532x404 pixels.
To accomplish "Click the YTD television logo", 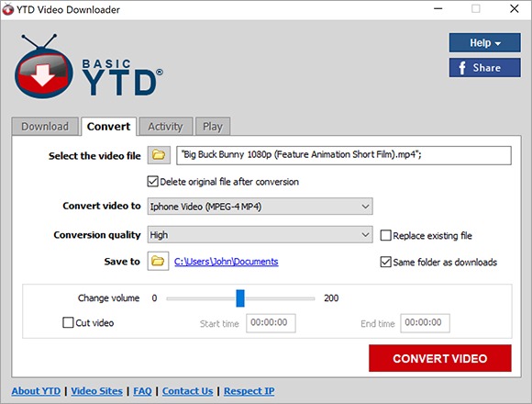I will (43, 66).
